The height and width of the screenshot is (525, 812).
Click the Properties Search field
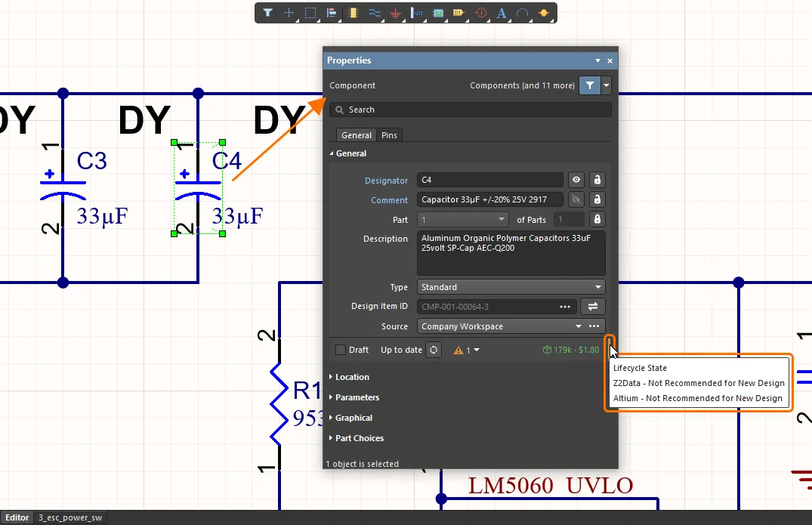(x=470, y=110)
